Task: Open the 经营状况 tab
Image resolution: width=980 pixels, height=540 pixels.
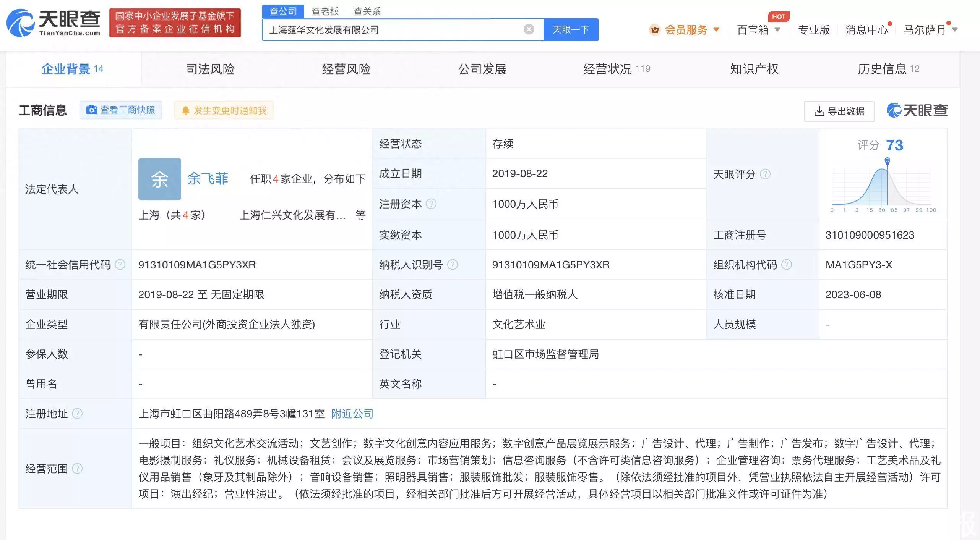Action: point(617,69)
